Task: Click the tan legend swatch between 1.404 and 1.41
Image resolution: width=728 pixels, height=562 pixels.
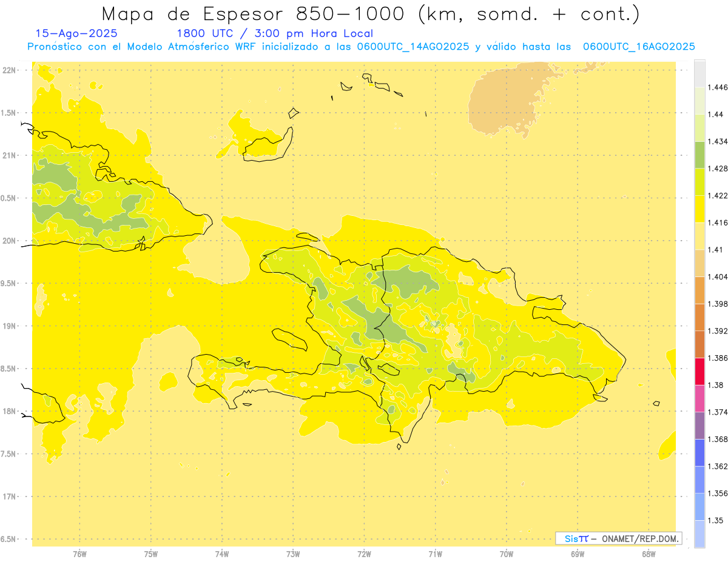Action: point(699,263)
